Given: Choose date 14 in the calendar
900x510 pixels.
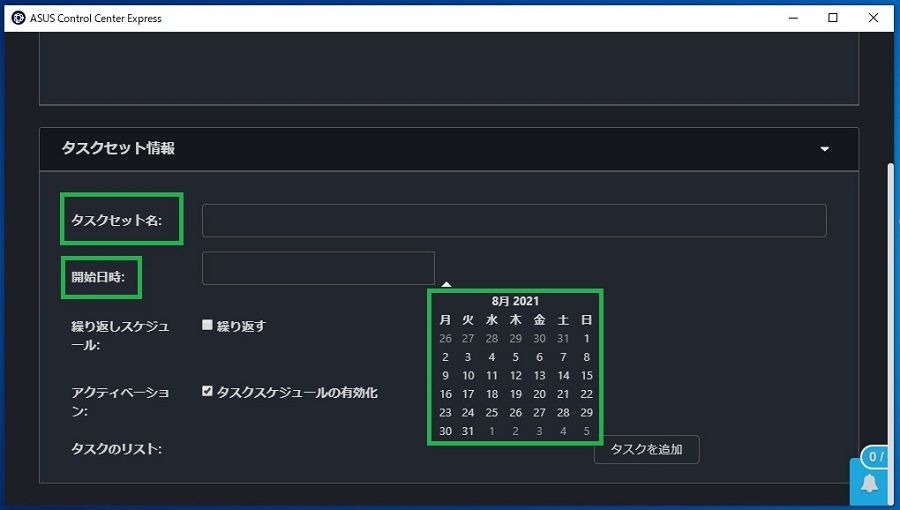Looking at the screenshot, I should tap(564, 375).
